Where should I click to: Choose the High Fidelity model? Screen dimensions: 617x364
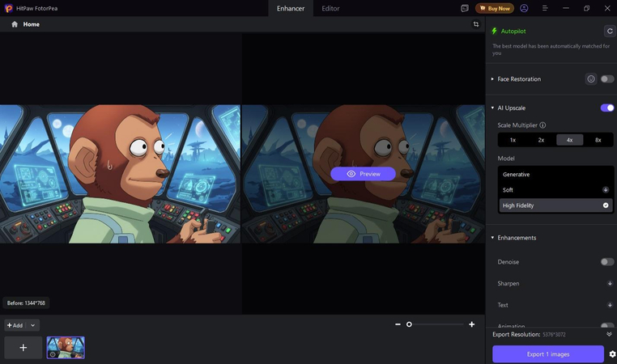555,205
